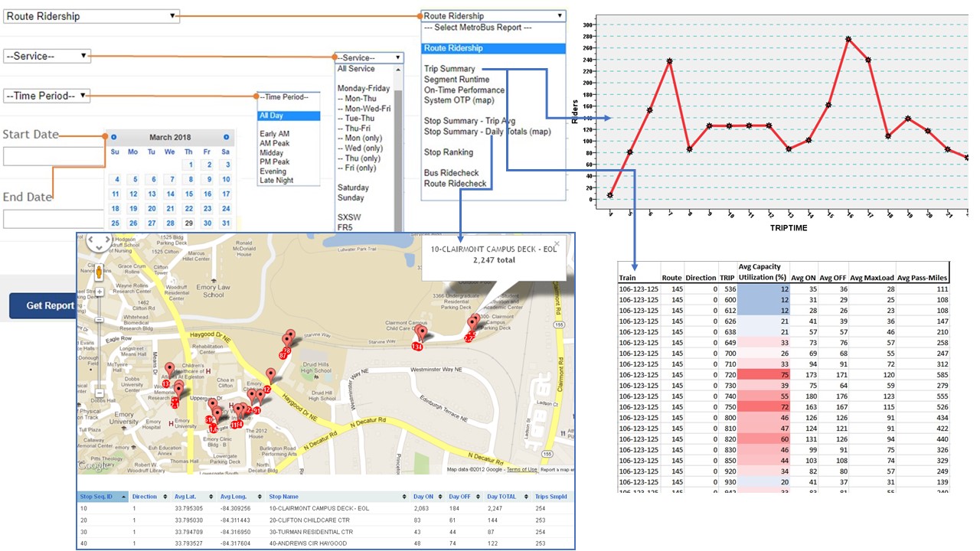Image resolution: width=980 pixels, height=551 pixels.
Task: Open the --Service-- dropdown on left
Action: pos(47,56)
